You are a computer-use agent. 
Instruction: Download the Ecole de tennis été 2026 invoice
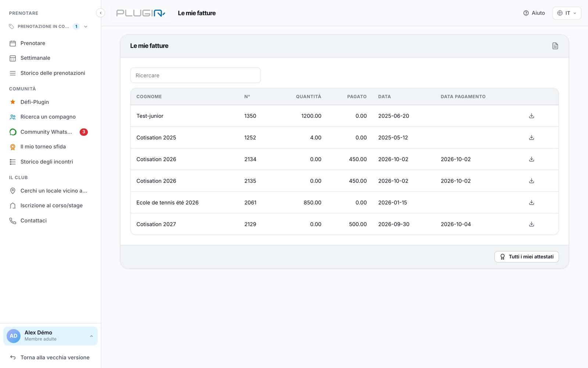(x=531, y=202)
